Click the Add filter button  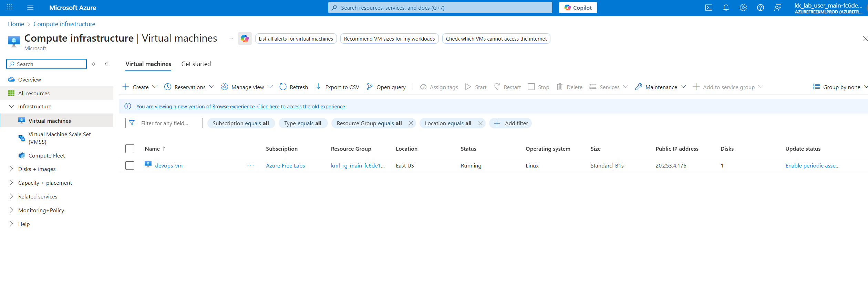coord(510,123)
